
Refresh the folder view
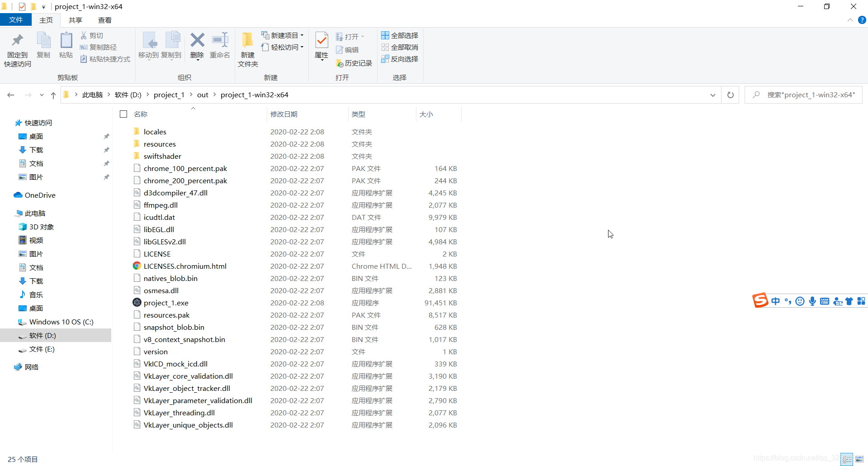click(731, 95)
